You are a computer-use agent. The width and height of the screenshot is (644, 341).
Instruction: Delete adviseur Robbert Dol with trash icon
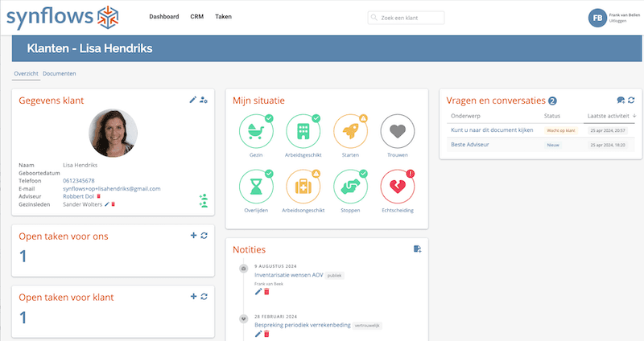[98, 196]
